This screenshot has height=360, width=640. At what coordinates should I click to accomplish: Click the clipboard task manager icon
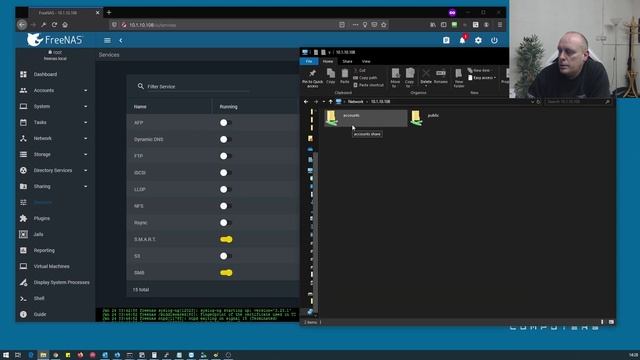tap(446, 40)
